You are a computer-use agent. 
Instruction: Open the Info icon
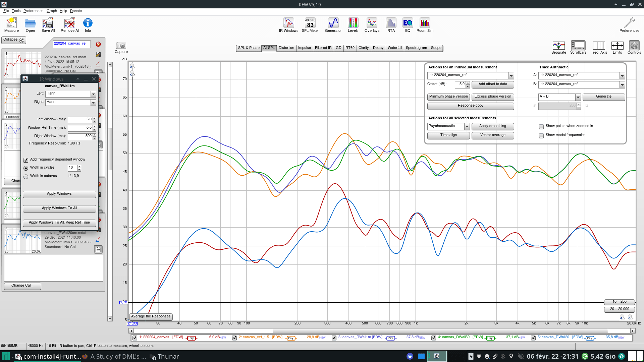click(88, 25)
